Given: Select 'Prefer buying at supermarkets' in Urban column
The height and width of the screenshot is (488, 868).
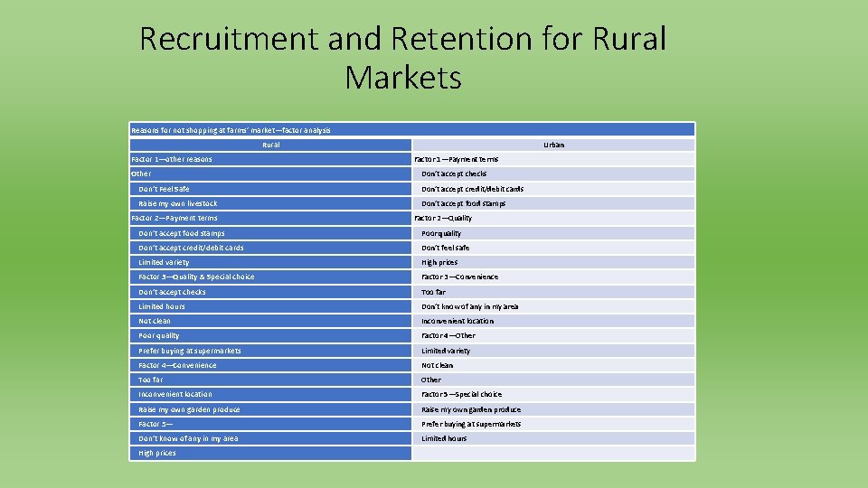Looking at the screenshot, I should coord(553,424).
